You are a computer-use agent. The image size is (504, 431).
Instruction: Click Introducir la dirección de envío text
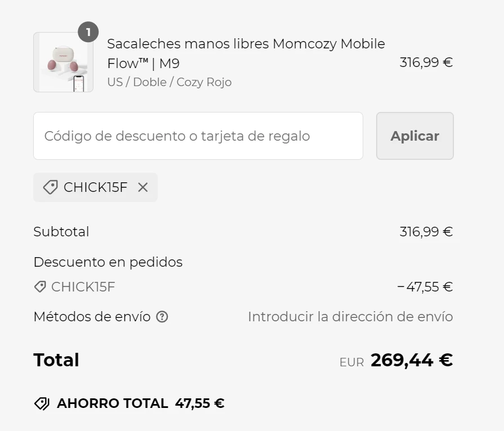(350, 317)
